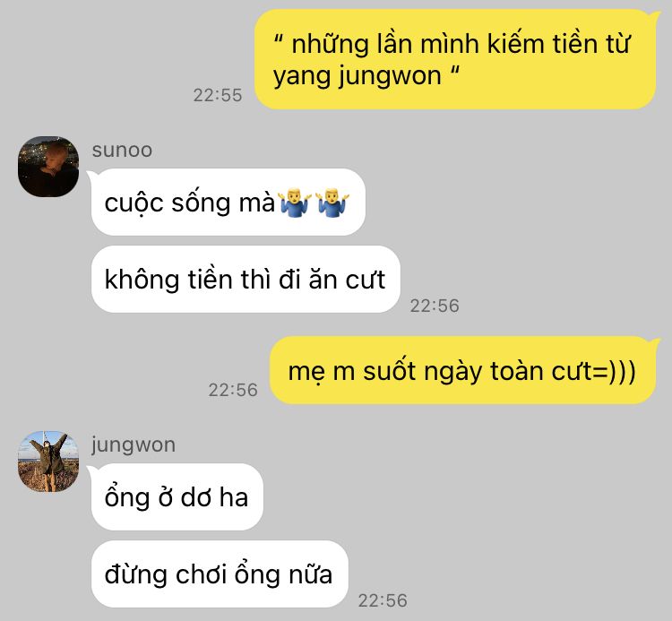Tap the sender name sunoo
672x621 pixels.
(122, 150)
